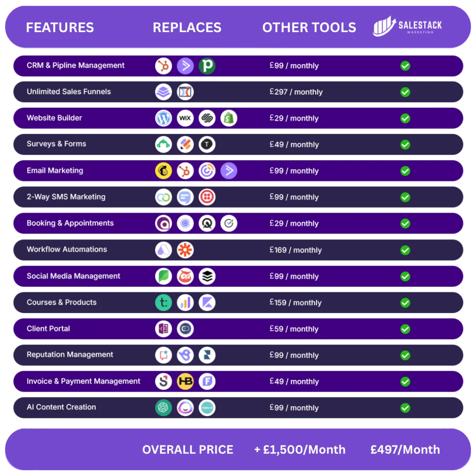Click the Booking & Appointments feature label
This screenshot has height=476, width=476.
(x=70, y=223)
